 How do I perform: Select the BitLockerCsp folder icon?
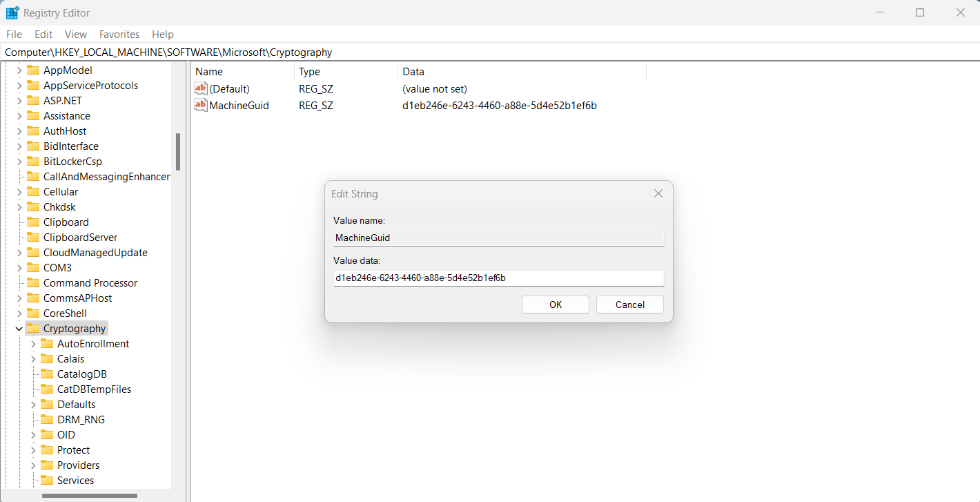pos(33,162)
